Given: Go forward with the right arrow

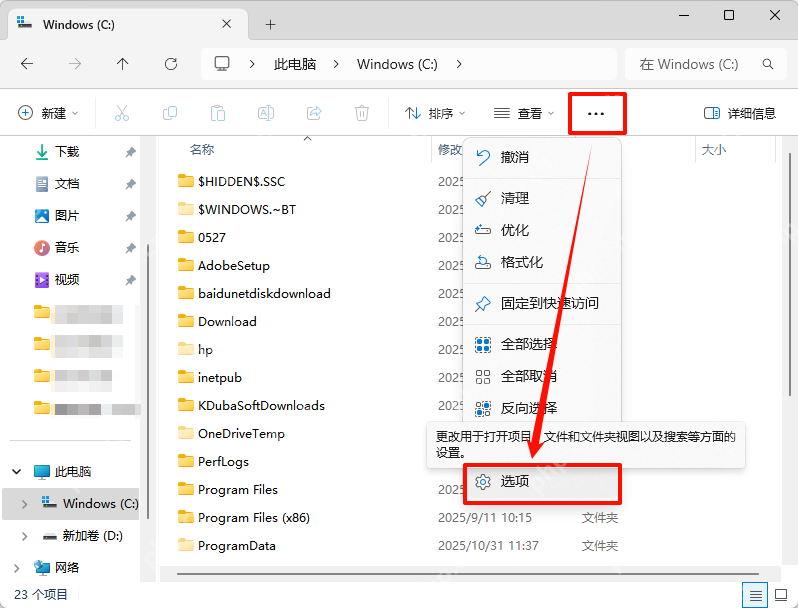Looking at the screenshot, I should point(75,64).
